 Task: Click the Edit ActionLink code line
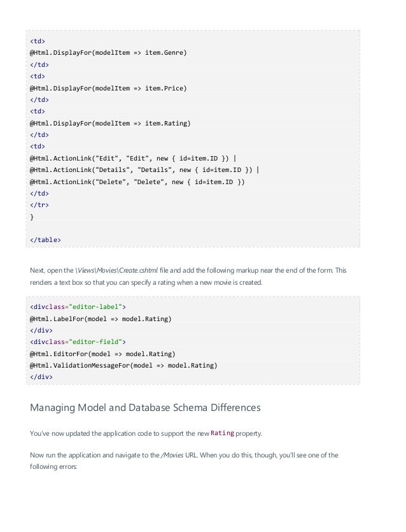(x=133, y=159)
